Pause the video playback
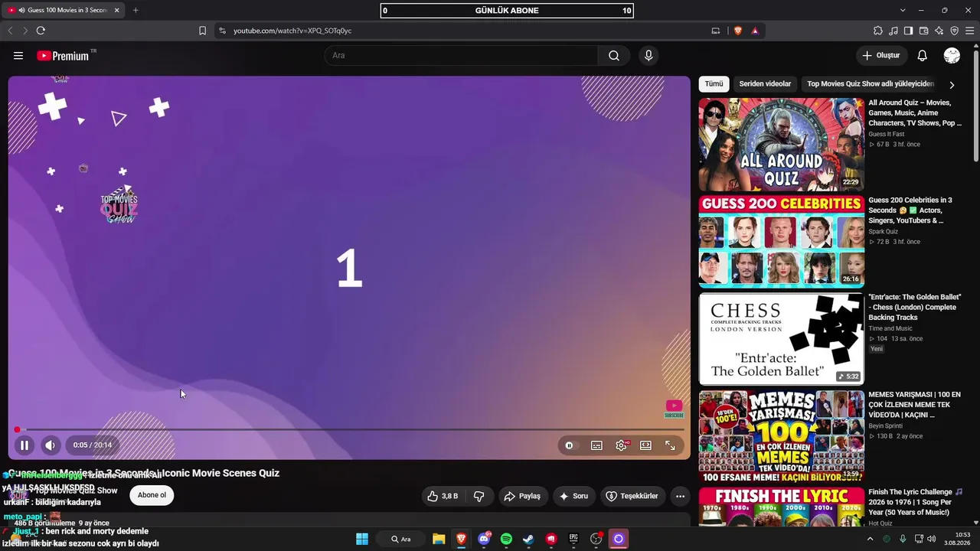Screen dimensions: 980x551 click(x=24, y=445)
